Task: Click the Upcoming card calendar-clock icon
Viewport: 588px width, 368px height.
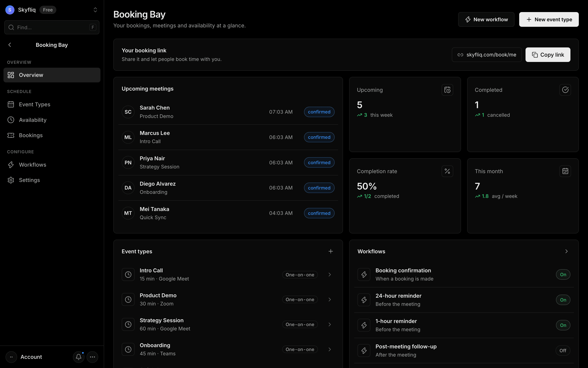Action: (x=447, y=90)
